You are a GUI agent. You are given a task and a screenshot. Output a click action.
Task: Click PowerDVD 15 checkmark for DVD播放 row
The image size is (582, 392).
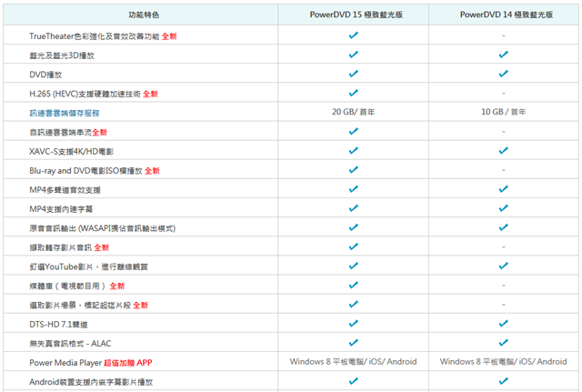click(x=354, y=74)
